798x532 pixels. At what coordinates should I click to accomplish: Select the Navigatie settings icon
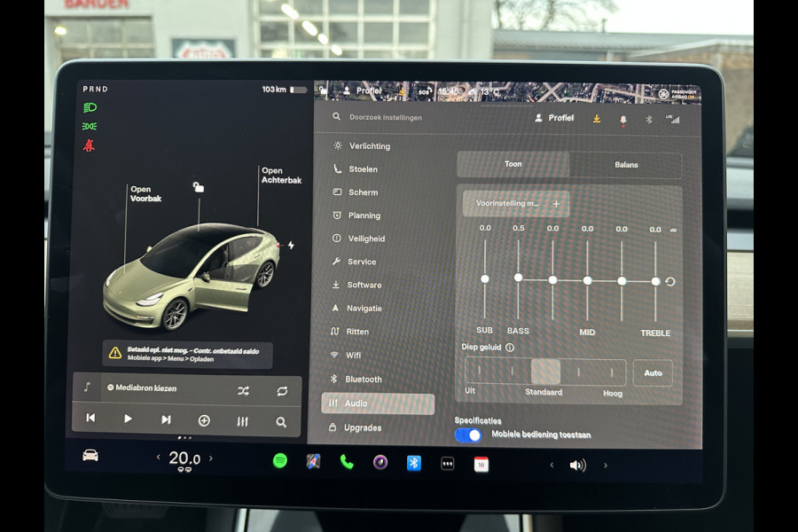click(x=337, y=308)
